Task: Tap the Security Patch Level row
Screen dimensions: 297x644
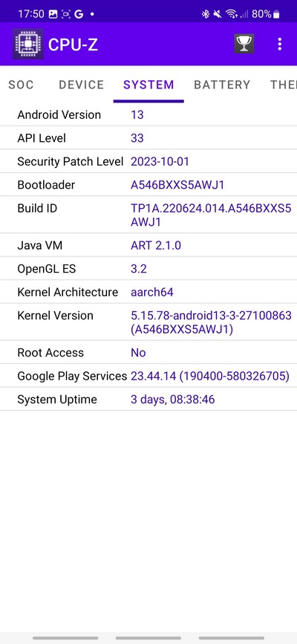Action: pyautogui.click(x=148, y=161)
